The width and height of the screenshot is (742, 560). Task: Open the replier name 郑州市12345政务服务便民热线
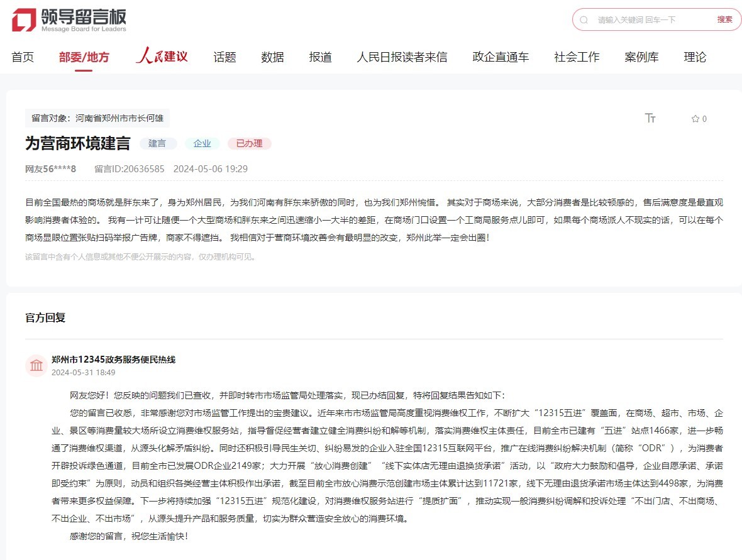(114, 360)
